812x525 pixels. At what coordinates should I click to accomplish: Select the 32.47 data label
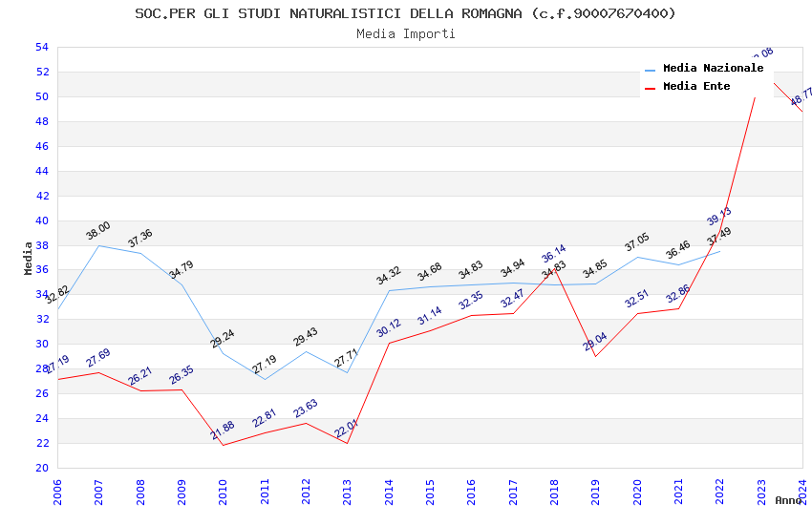[513, 298]
